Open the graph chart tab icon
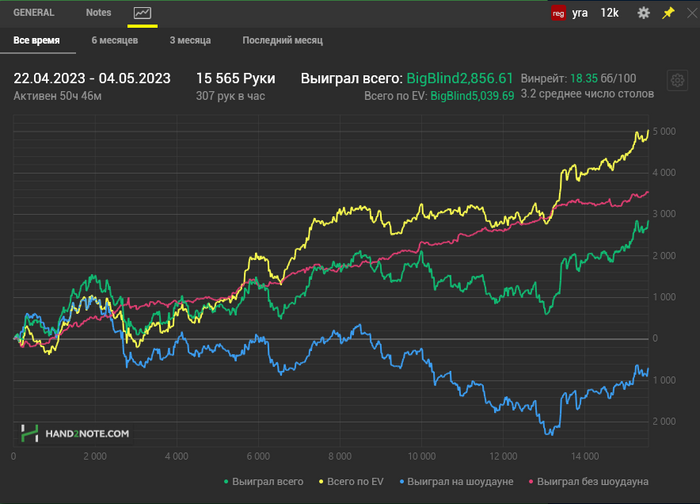Viewport: 700px width, 504px height. [142, 13]
